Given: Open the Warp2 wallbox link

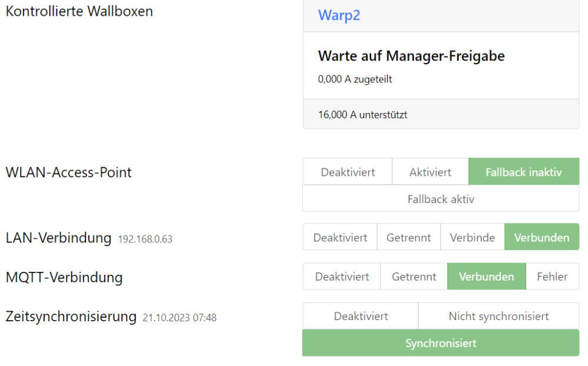Looking at the screenshot, I should pos(339,15).
